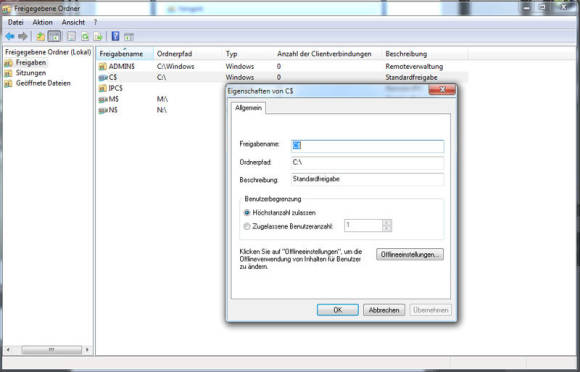
Task: Open Offlineeinstellungen... button
Action: coord(410,254)
